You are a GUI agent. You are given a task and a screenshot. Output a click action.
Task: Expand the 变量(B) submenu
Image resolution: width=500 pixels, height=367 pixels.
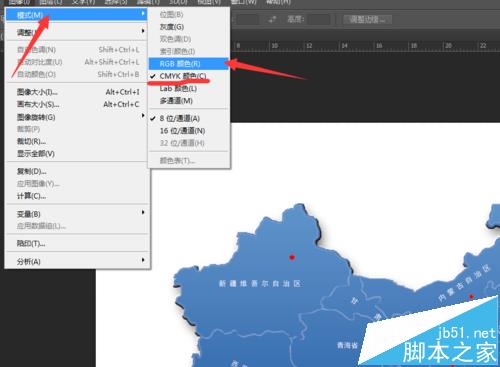pyautogui.click(x=77, y=214)
